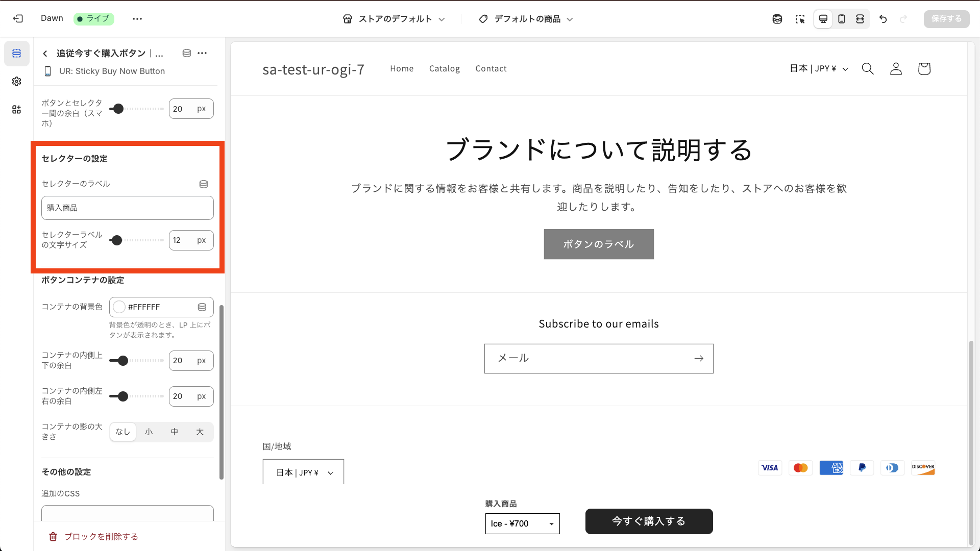Click the #FFFFFF container background color swatch
The height and width of the screenshot is (551, 980).
click(119, 307)
